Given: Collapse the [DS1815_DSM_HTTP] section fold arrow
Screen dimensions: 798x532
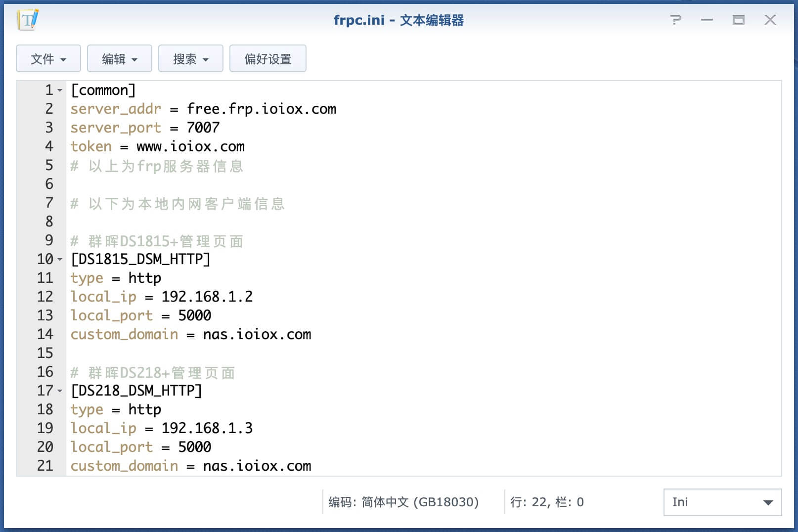Looking at the screenshot, I should 60,260.
